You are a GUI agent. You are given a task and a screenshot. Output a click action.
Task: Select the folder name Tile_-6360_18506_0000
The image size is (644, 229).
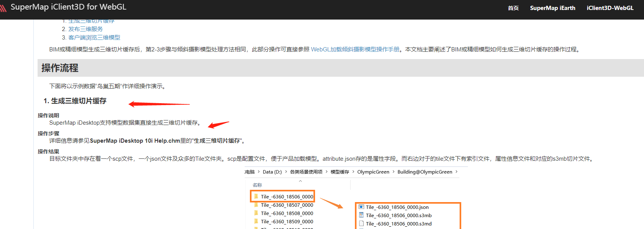287,197
